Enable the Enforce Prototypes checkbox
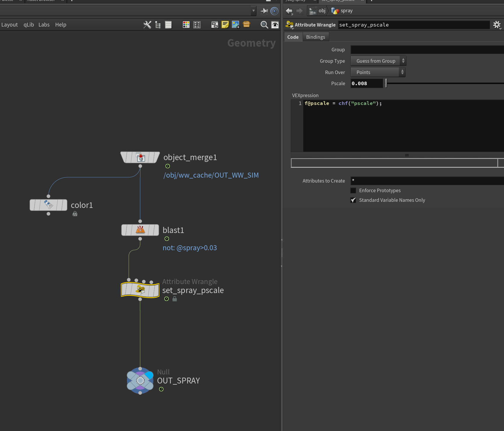This screenshot has width=504, height=431. [x=353, y=190]
